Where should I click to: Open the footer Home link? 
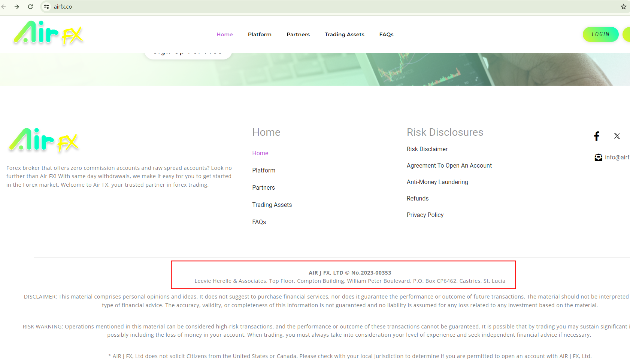coord(260,153)
